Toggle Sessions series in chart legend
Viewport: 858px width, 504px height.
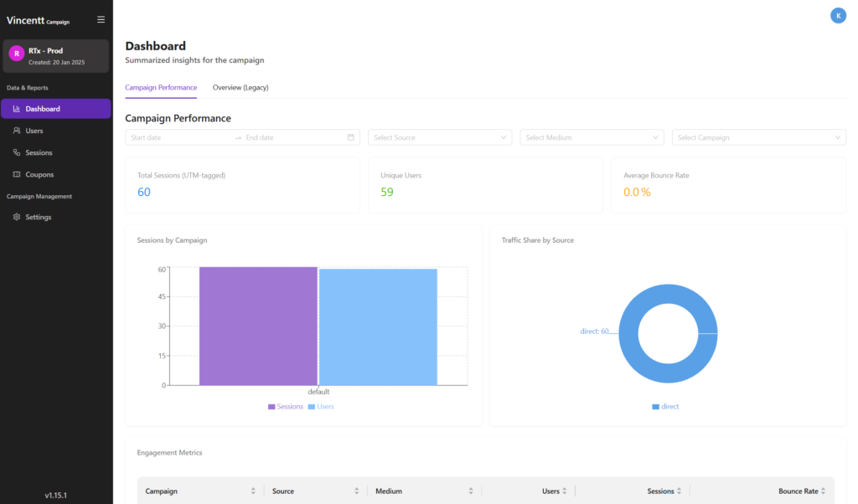[x=286, y=407]
